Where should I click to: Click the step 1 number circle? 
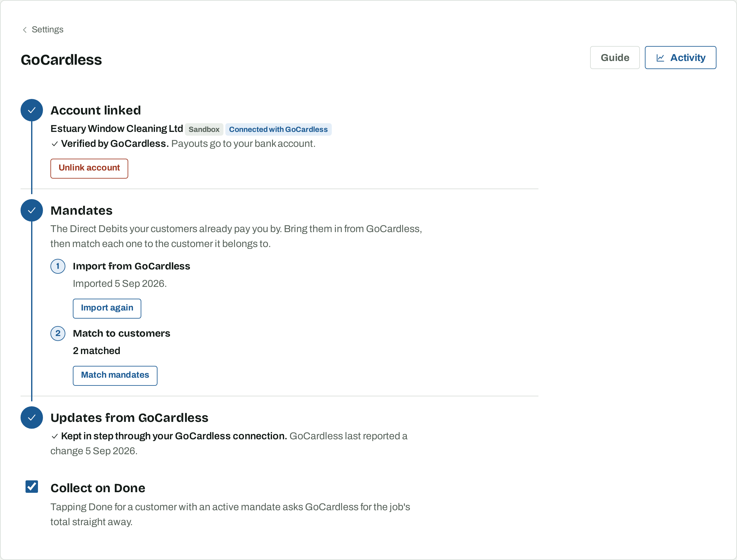pyautogui.click(x=58, y=266)
